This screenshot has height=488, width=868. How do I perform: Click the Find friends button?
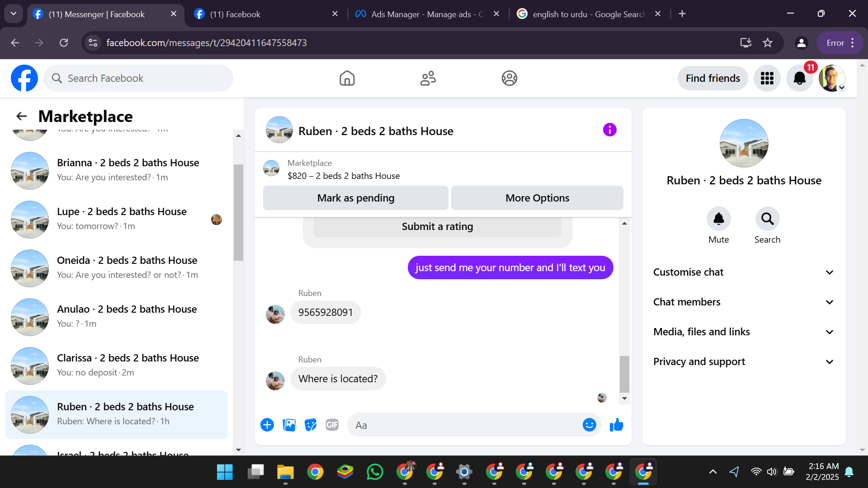coord(712,78)
